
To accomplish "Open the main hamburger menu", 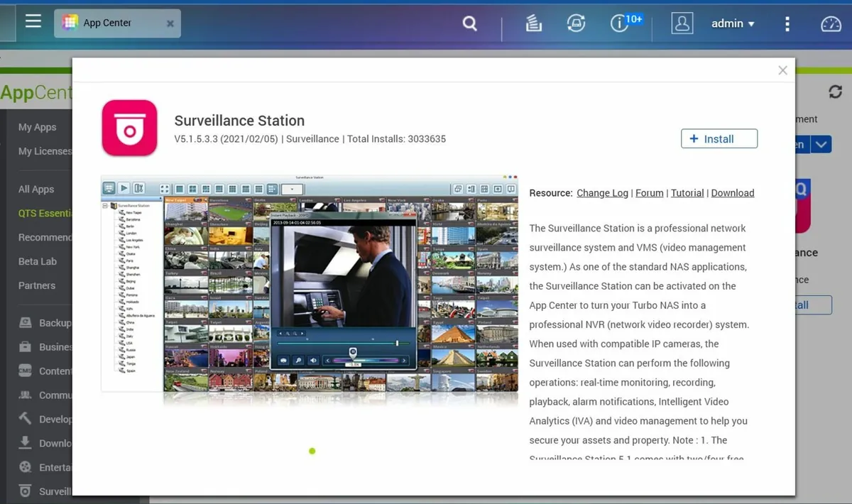I will (x=33, y=21).
